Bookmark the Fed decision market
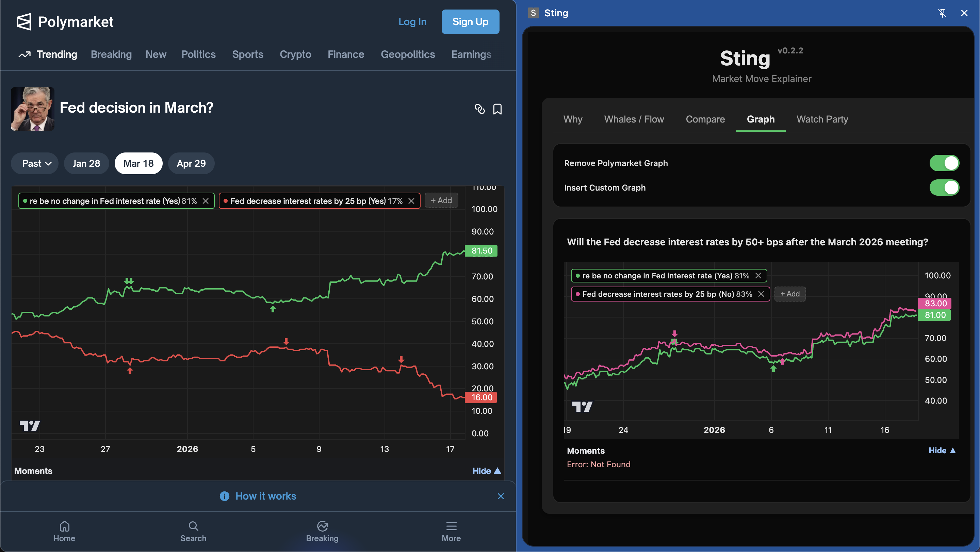 coord(497,109)
